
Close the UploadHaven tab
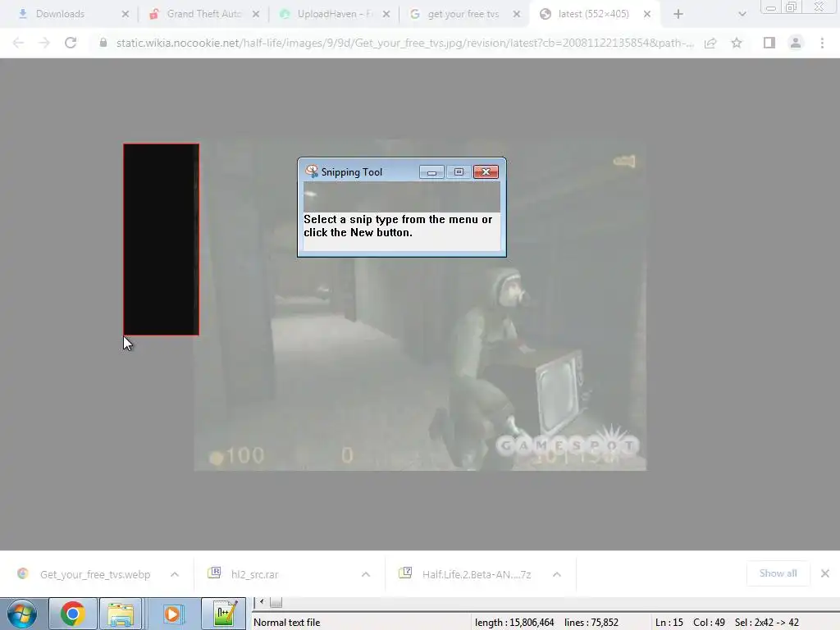point(386,15)
